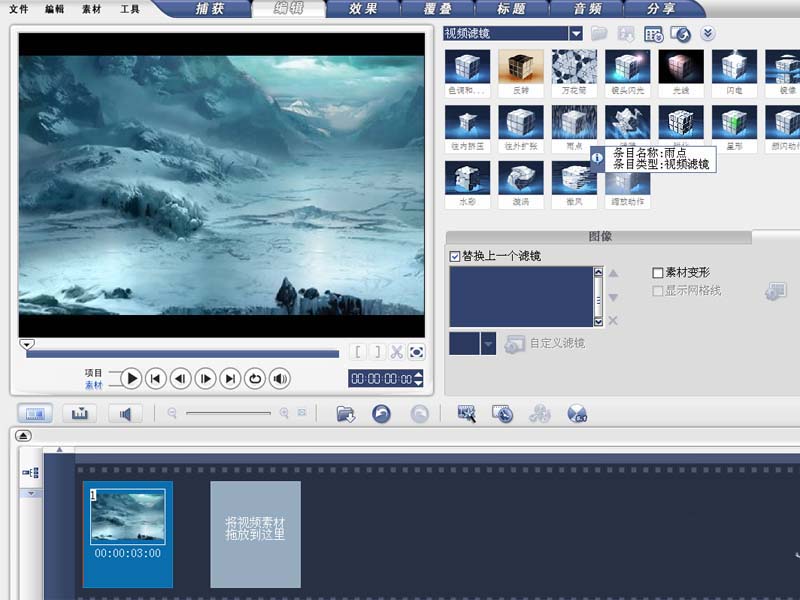800x600 pixels.
Task: Toggle the repeat playback icon
Action: (x=255, y=378)
